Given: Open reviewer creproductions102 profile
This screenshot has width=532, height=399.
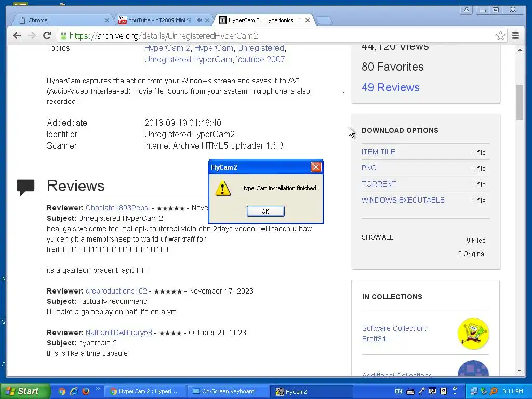Looking at the screenshot, I should pos(116,291).
